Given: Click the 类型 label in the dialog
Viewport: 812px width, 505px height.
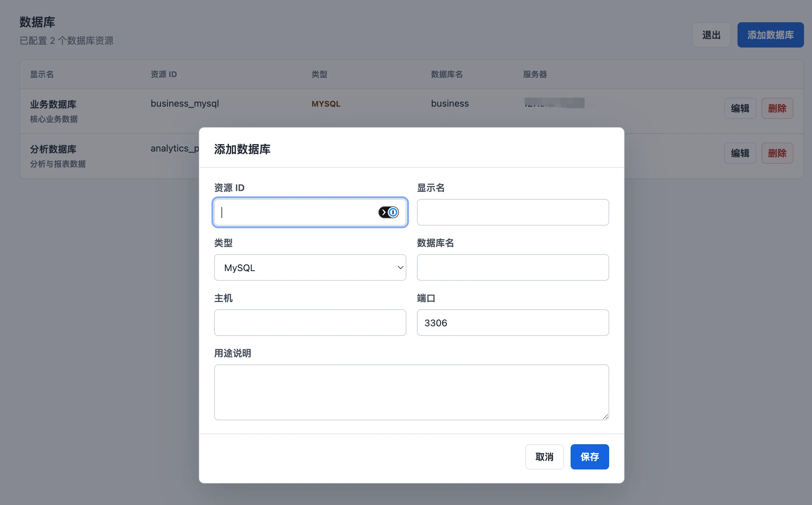Looking at the screenshot, I should coord(223,243).
